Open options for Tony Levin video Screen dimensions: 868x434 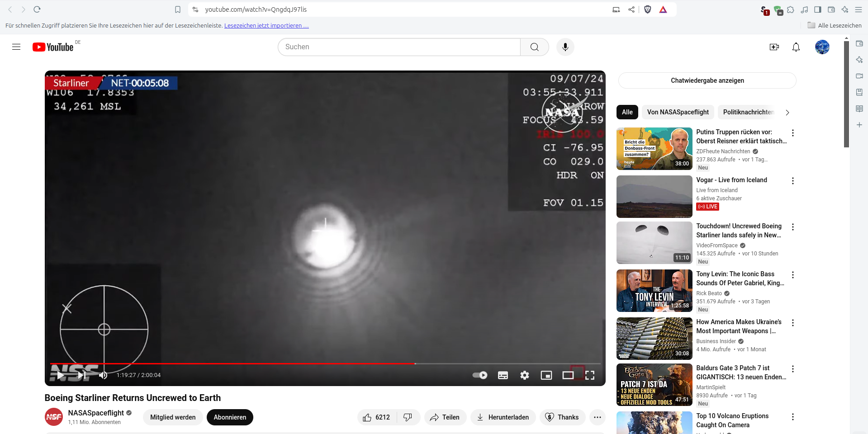click(793, 275)
